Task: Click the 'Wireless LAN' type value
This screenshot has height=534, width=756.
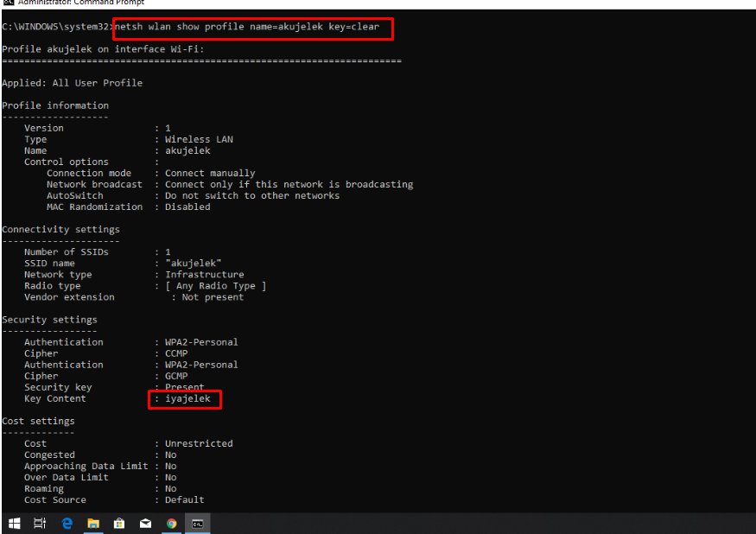Action: pyautogui.click(x=199, y=139)
